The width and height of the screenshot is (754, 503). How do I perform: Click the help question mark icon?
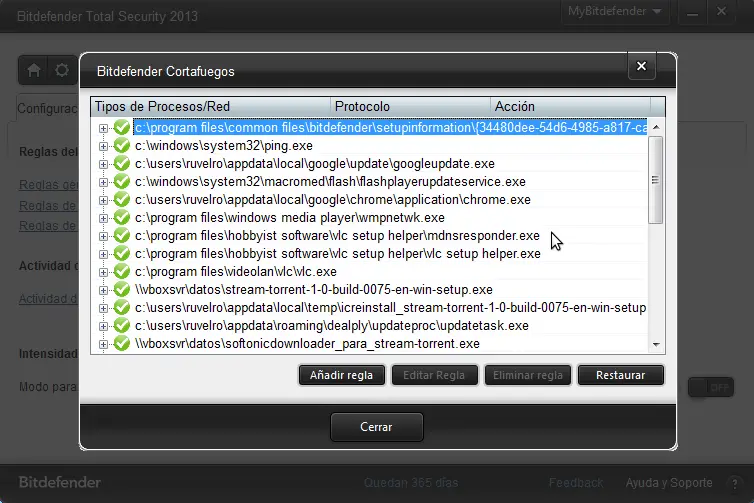pos(734,483)
